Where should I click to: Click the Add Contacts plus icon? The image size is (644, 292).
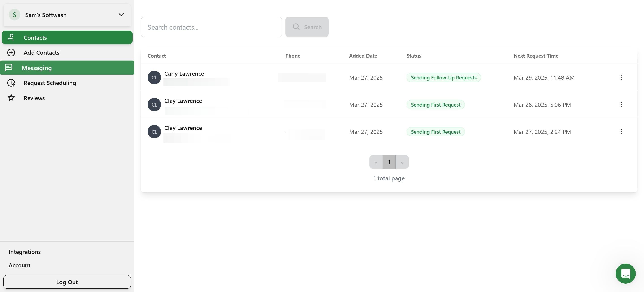point(11,53)
